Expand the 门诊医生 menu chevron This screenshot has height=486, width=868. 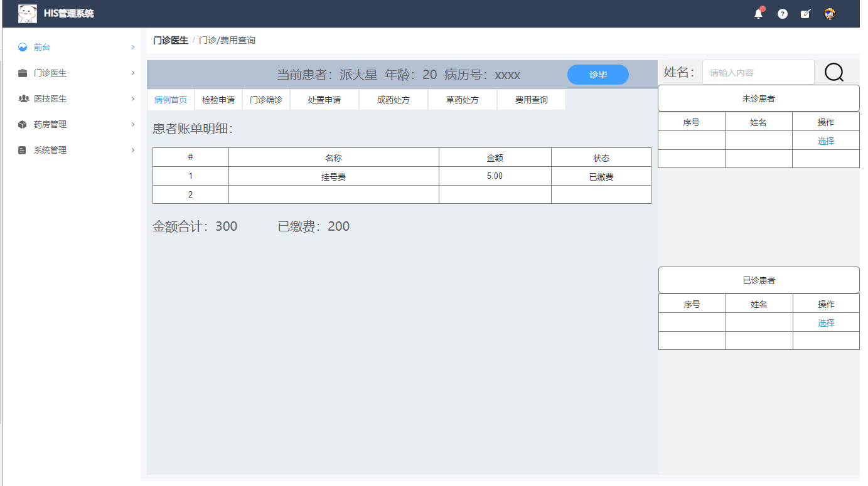[x=133, y=73]
